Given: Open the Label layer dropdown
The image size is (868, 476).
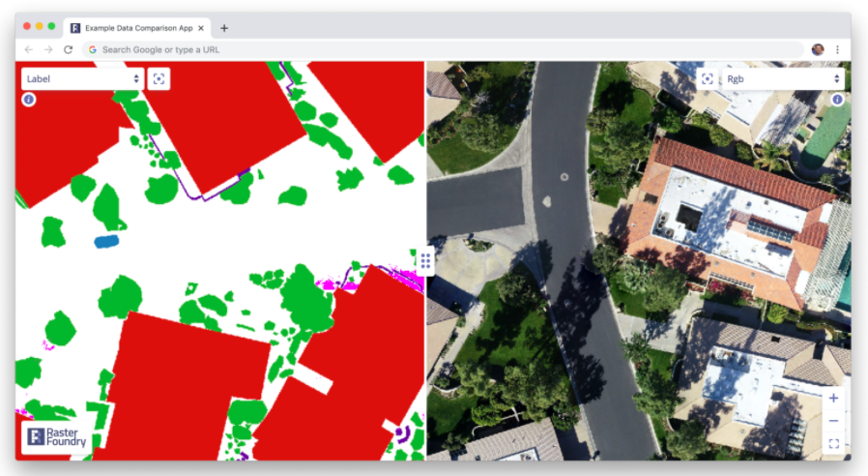Looking at the screenshot, I should (x=82, y=78).
